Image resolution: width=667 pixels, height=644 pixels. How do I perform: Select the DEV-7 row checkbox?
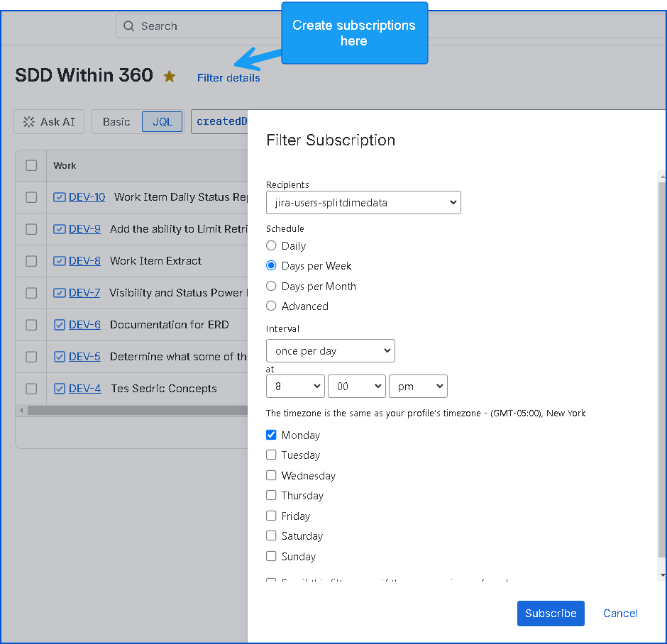click(31, 293)
